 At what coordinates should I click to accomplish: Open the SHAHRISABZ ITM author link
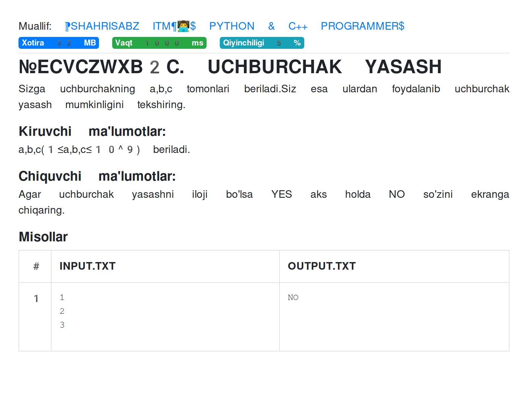106,26
